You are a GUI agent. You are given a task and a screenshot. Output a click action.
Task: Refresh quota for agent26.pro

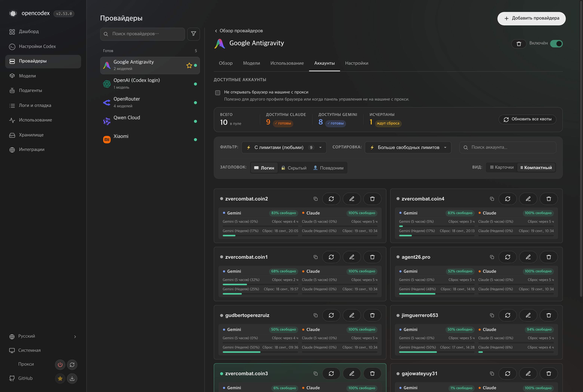tap(508, 257)
